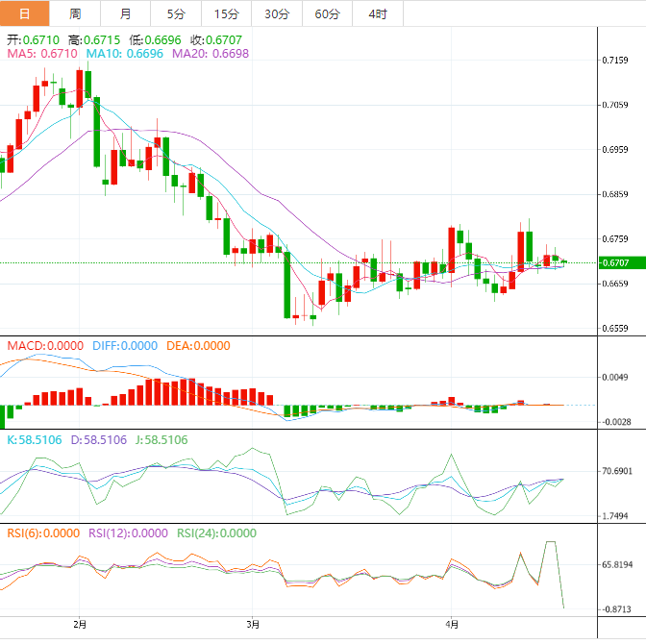Viewport: 646px width, 644px height.
Task: Open the 月 monthly timeframe tab
Action: pos(126,13)
